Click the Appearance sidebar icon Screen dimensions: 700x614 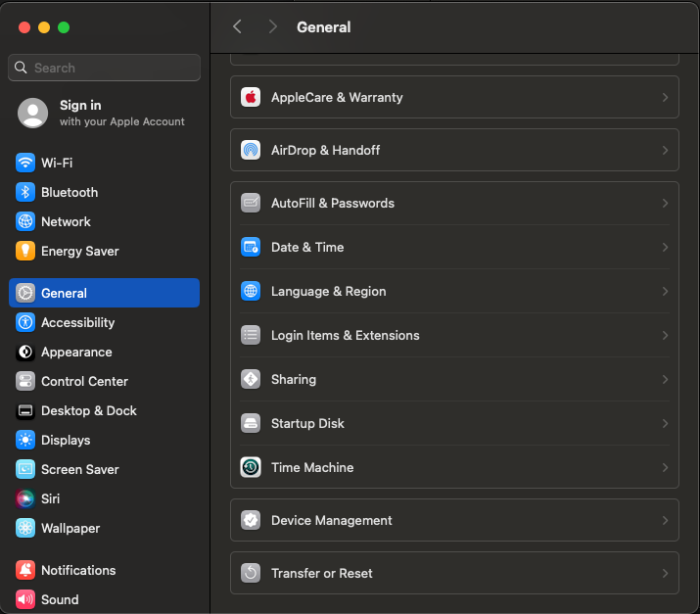pyautogui.click(x=25, y=352)
